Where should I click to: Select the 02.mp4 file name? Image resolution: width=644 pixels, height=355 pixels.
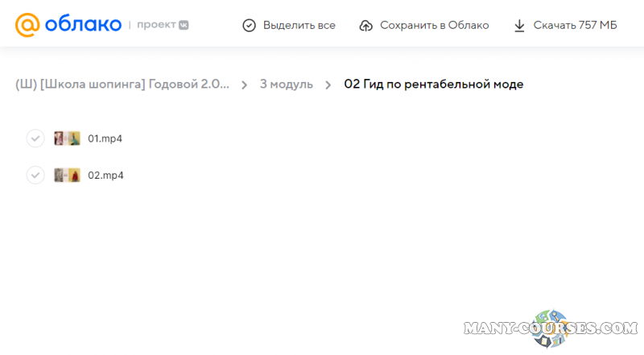pyautogui.click(x=105, y=175)
